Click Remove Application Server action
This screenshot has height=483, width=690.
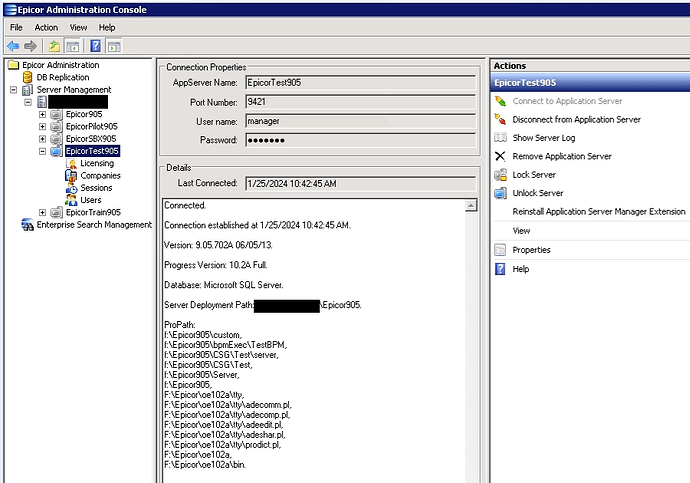tap(562, 157)
